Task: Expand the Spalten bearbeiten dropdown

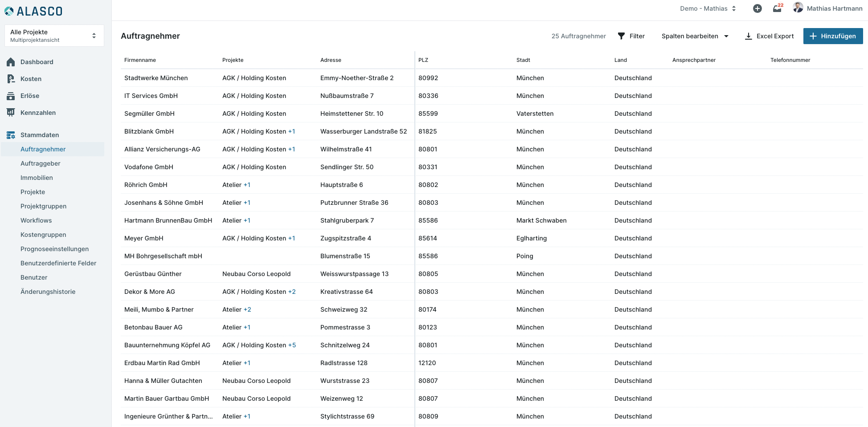Action: (695, 36)
